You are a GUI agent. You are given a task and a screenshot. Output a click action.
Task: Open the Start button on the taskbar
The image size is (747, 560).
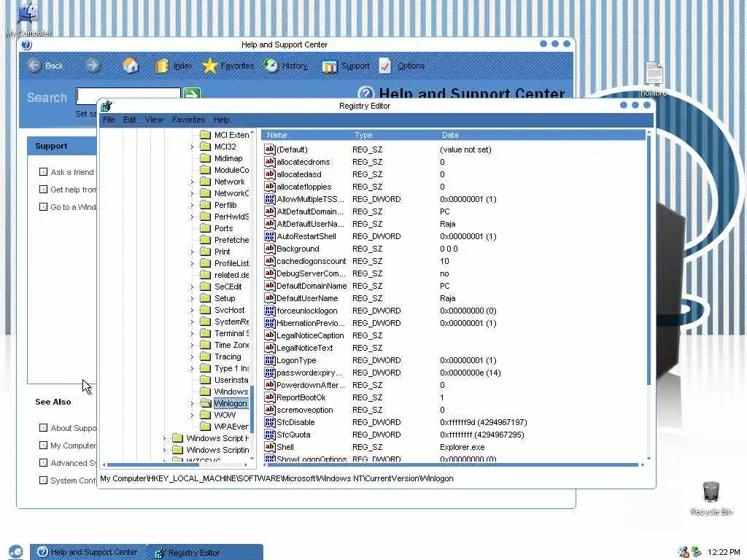coord(16,551)
